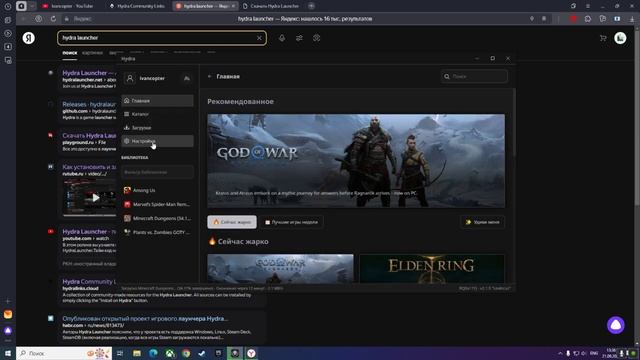The image size is (640, 360).
Task: Open Hydra from the taskbar
Action: (235, 353)
